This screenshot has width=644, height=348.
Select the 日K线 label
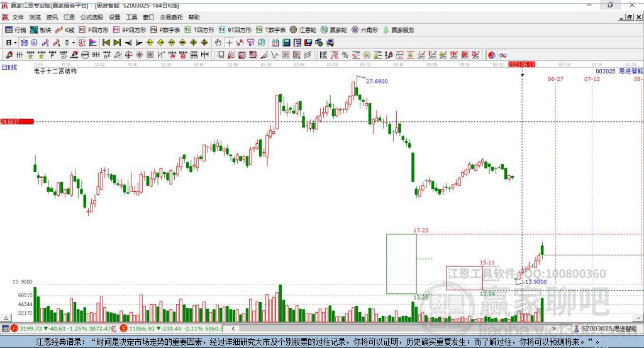9,67
